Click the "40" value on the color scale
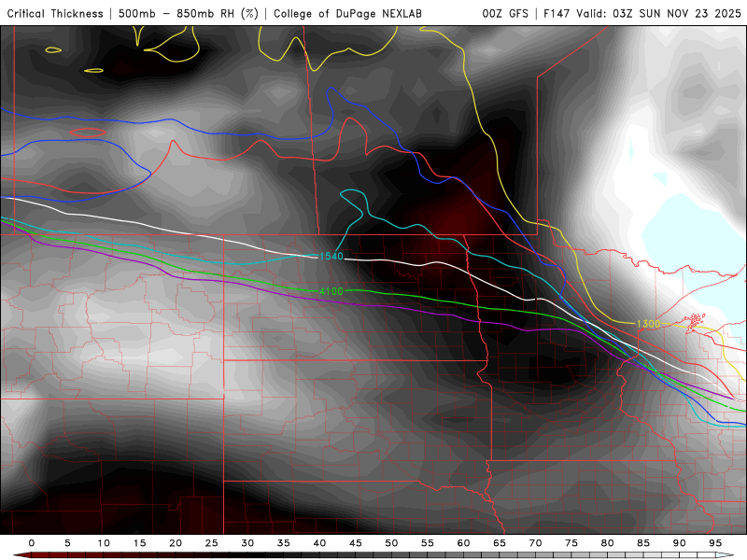747x560 pixels. click(x=319, y=543)
